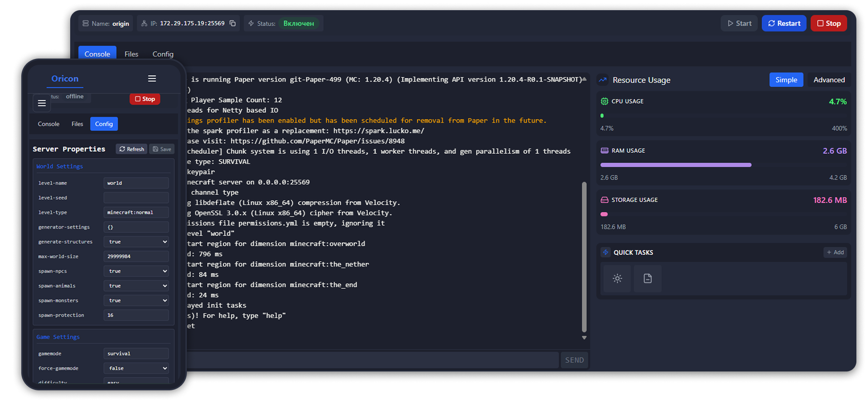
Task: Edit the level-name field
Action: (x=136, y=183)
